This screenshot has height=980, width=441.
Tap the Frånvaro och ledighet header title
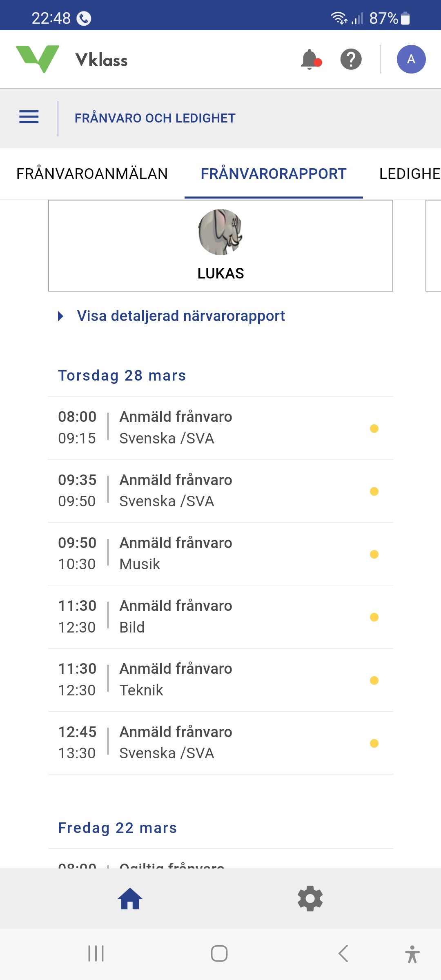click(155, 118)
